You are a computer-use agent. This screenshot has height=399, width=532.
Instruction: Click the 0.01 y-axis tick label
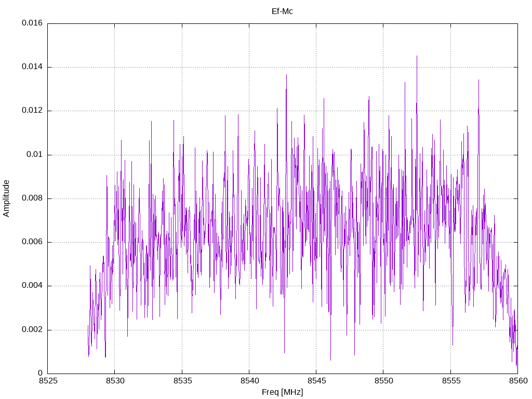pos(35,155)
